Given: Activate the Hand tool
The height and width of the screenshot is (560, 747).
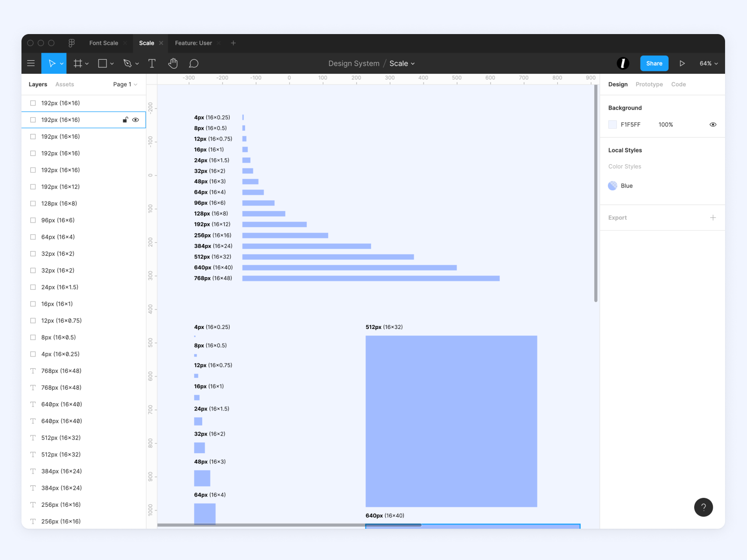Looking at the screenshot, I should point(173,63).
